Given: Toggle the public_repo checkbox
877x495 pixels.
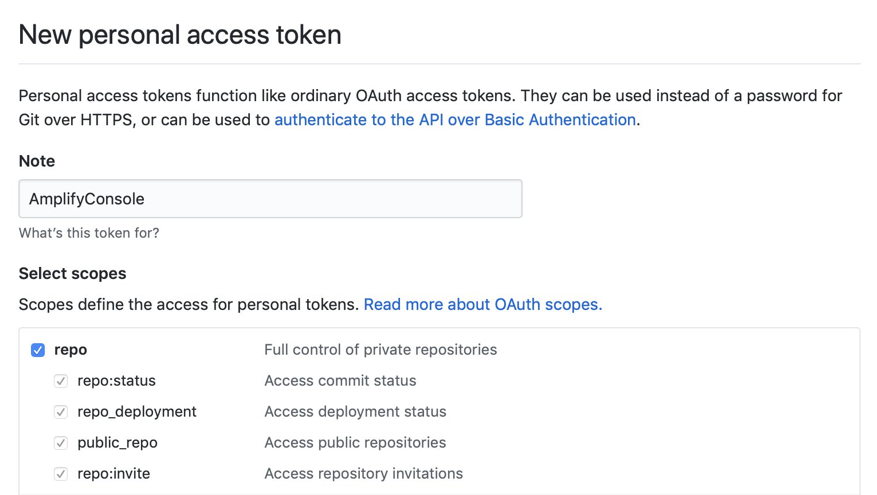Looking at the screenshot, I should point(61,443).
